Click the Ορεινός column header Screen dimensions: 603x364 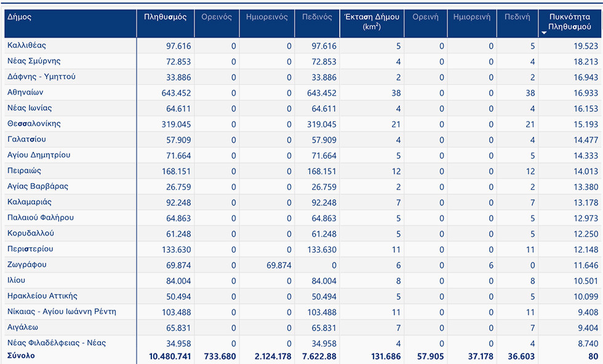coord(217,17)
